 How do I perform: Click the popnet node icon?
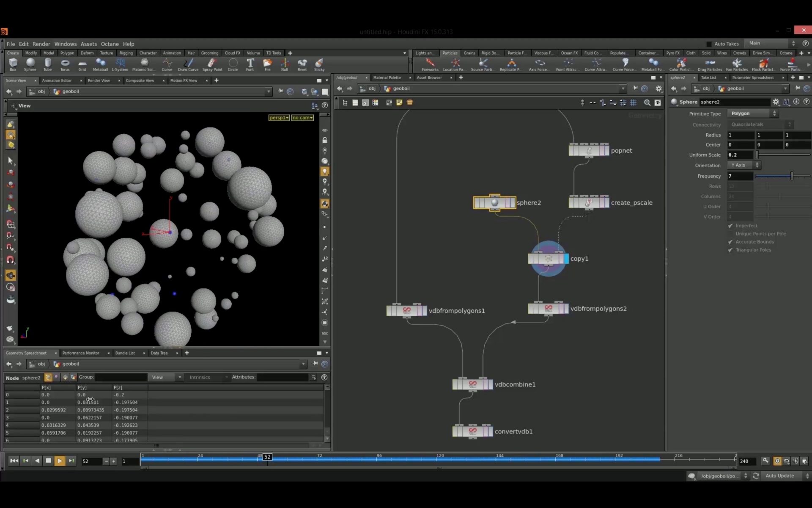click(x=588, y=150)
